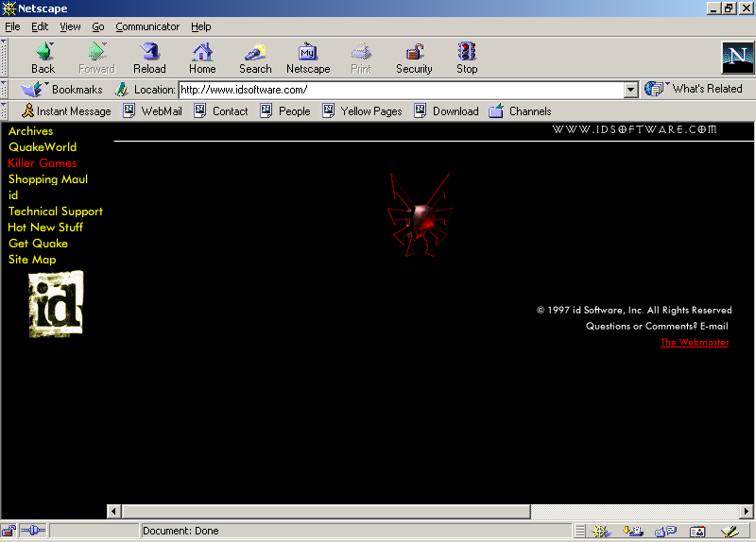Open the Technical Support link
This screenshot has width=756, height=542.
point(56,212)
